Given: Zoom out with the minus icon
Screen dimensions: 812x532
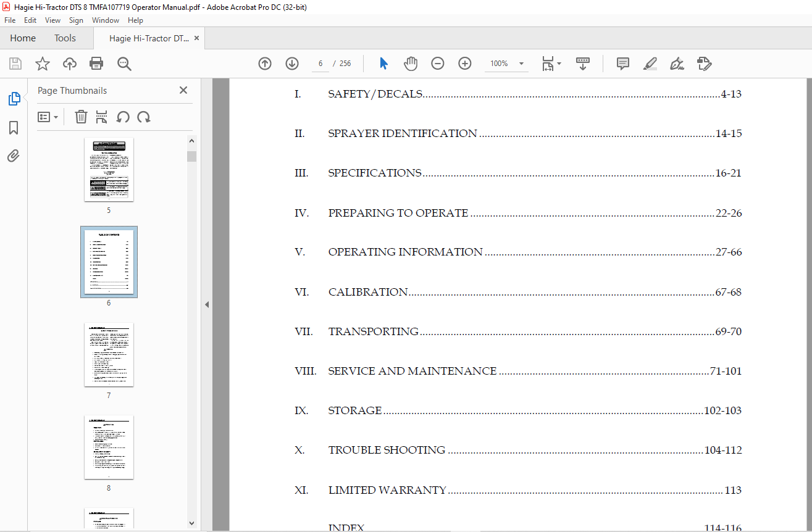Looking at the screenshot, I should (438, 64).
